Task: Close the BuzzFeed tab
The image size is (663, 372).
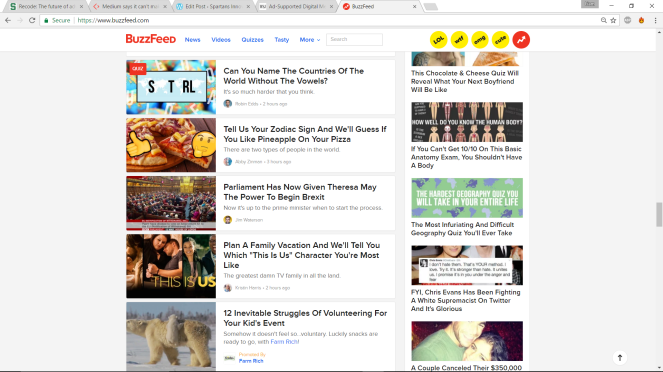Action: [414, 6]
